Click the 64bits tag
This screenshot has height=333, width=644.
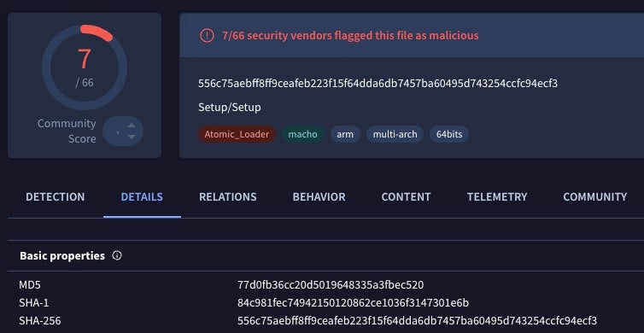pyautogui.click(x=449, y=134)
